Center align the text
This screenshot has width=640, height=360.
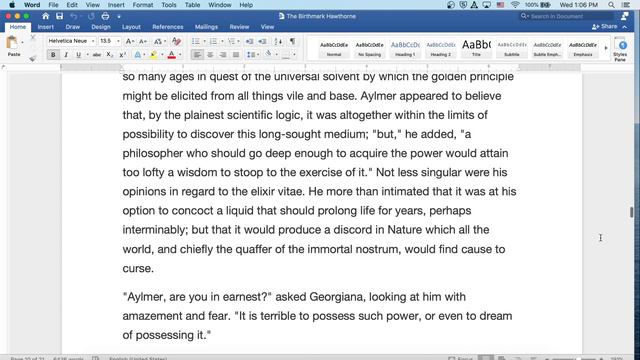[210, 55]
